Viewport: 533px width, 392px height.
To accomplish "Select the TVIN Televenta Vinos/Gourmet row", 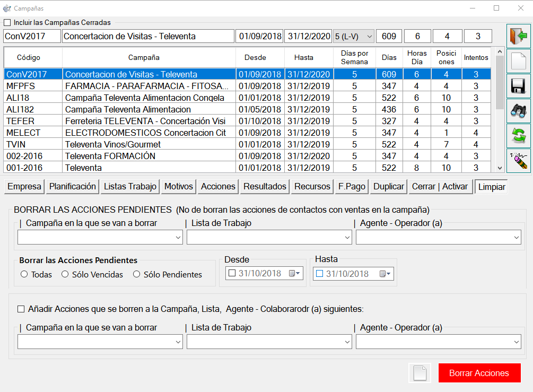I will (248, 144).
